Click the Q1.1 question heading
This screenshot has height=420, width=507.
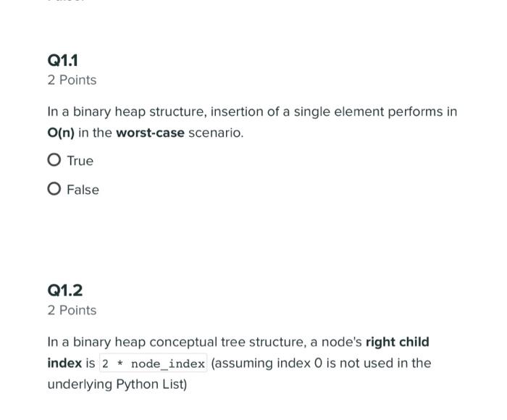pos(63,60)
